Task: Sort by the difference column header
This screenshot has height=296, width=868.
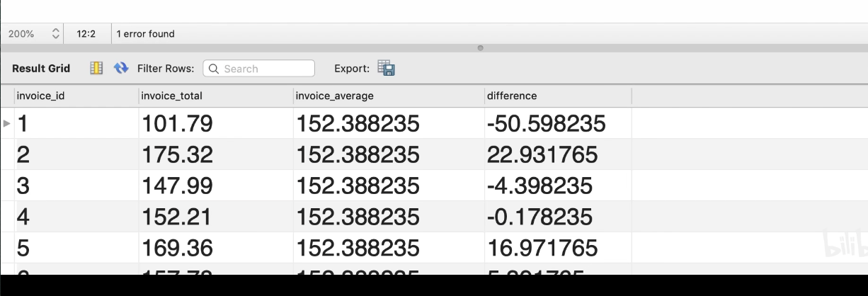Action: coord(558,96)
